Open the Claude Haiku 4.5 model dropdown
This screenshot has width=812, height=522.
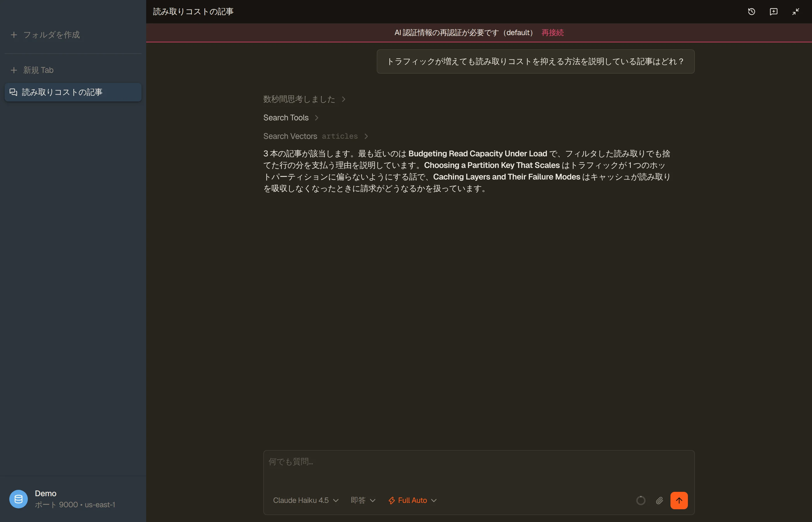tap(306, 500)
